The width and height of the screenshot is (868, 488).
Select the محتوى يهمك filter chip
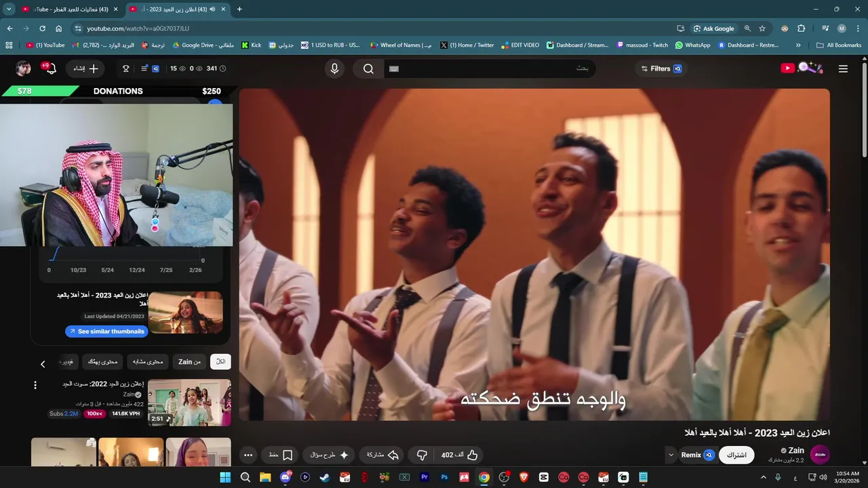pos(104,362)
